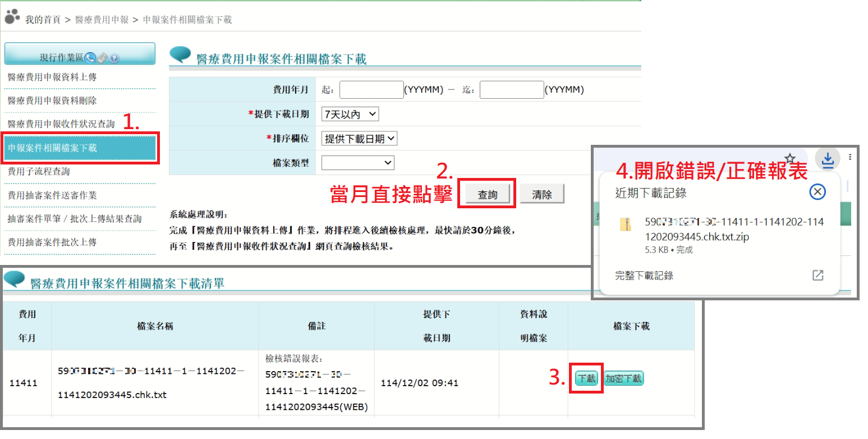Open the downloaded chk.txt.zip file icon
The image size is (868, 439).
coord(626,224)
